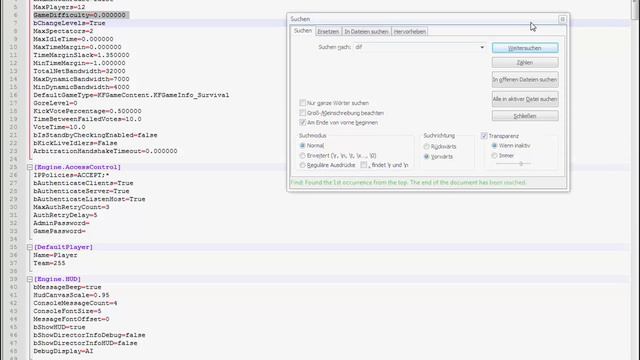Click the VoteTime=10.0 line
The height and width of the screenshot is (360, 640).
click(x=60, y=127)
